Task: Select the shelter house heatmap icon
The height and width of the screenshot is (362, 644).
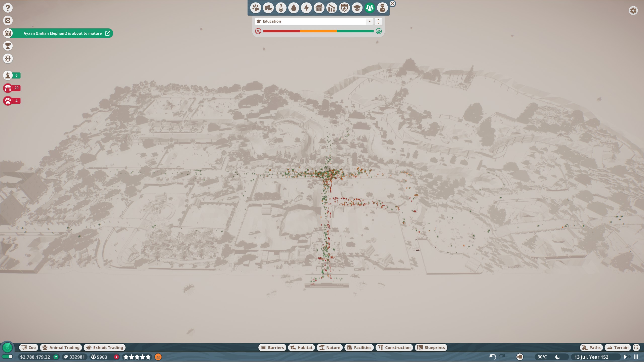Action: click(319, 8)
